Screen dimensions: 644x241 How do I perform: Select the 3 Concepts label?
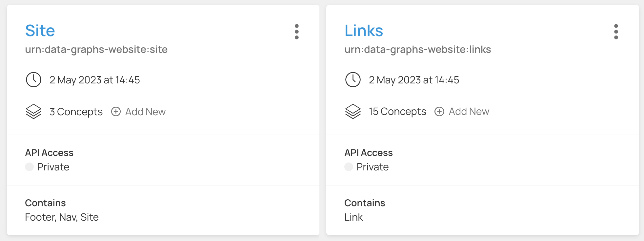coord(76,112)
